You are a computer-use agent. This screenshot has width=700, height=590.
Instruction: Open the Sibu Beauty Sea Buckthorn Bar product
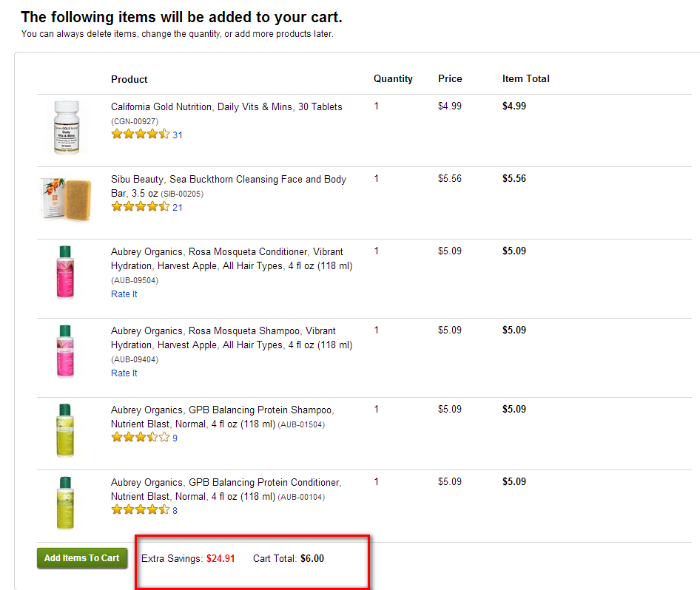pos(229,186)
